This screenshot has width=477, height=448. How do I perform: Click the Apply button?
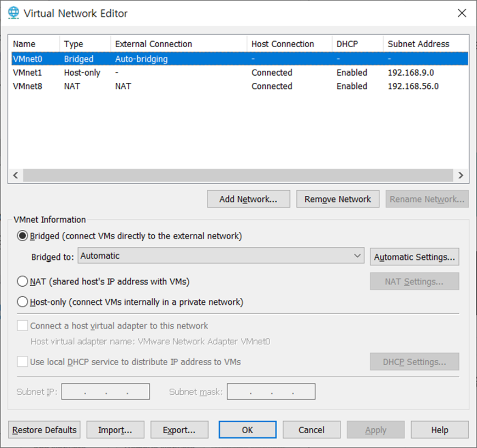point(375,430)
